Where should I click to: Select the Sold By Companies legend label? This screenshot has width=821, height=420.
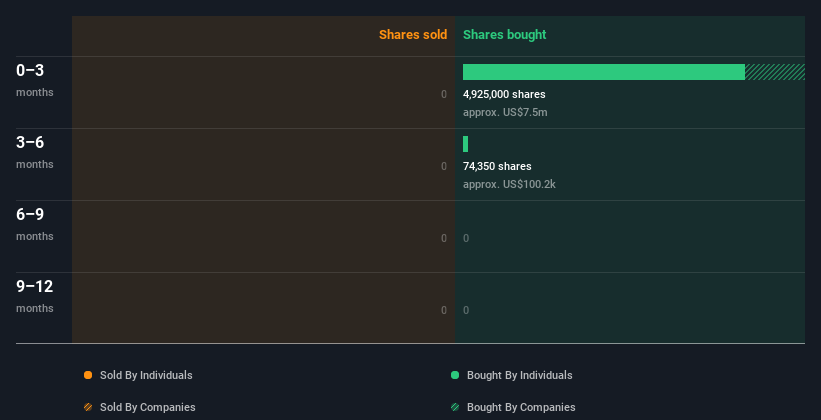(148, 407)
